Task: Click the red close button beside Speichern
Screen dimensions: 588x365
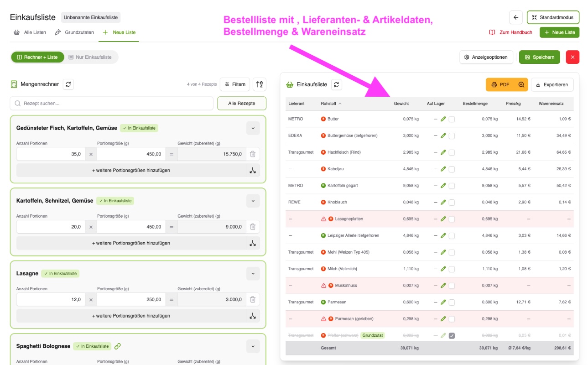Action: [x=572, y=57]
